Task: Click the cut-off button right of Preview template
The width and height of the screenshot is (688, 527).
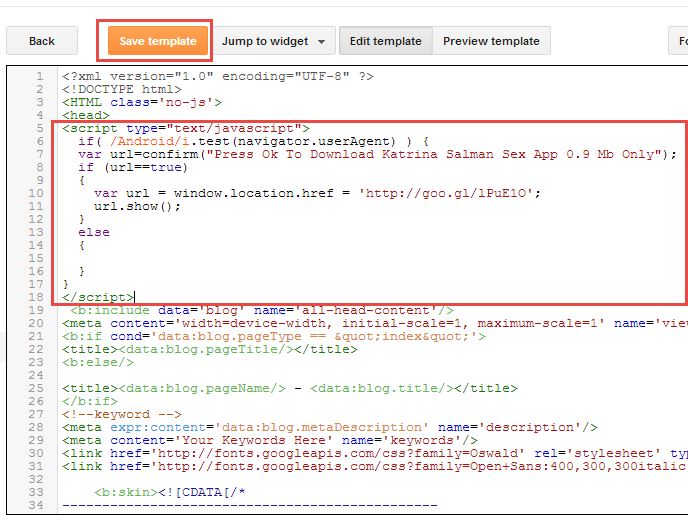Action: click(679, 41)
